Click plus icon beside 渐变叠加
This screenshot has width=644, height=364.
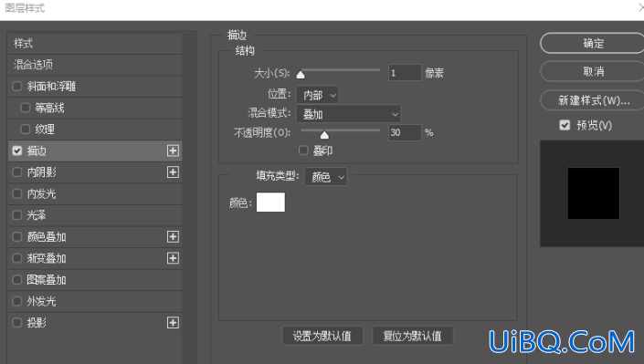tap(173, 258)
